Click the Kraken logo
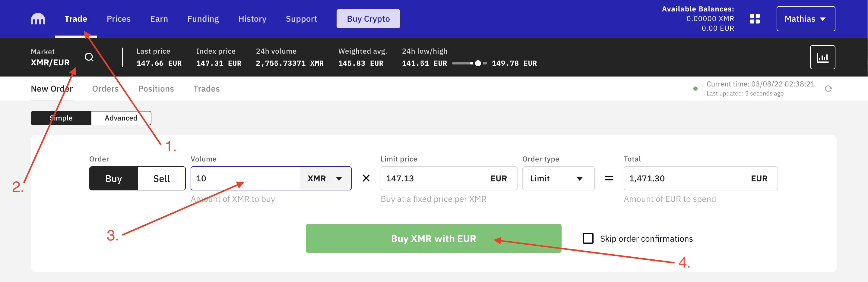The width and height of the screenshot is (868, 282). 38,18
